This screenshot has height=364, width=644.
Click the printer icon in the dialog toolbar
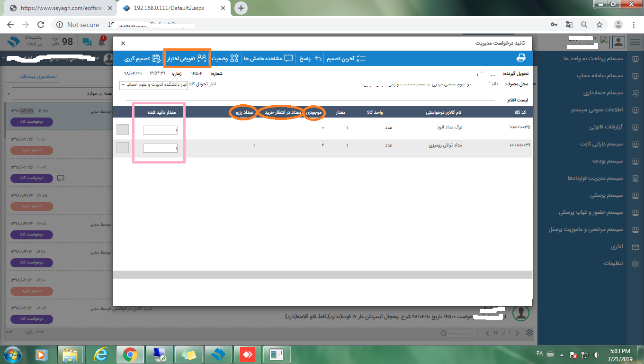click(521, 58)
